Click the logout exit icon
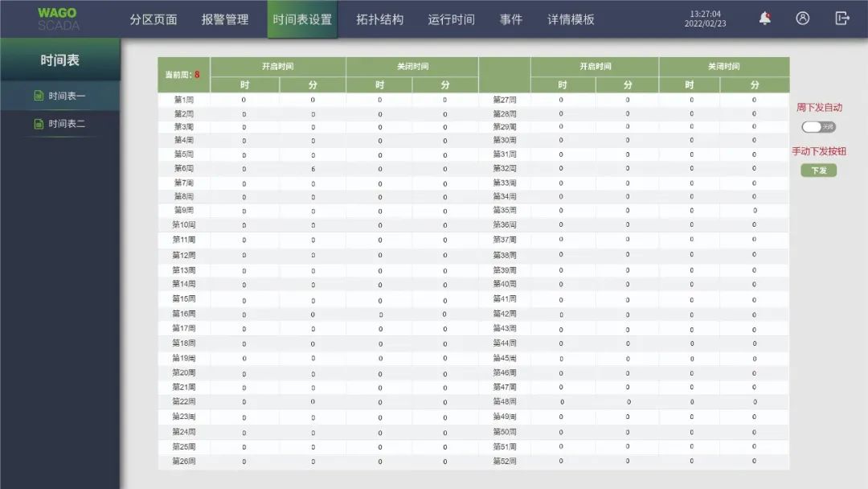This screenshot has width=868, height=489. (841, 18)
